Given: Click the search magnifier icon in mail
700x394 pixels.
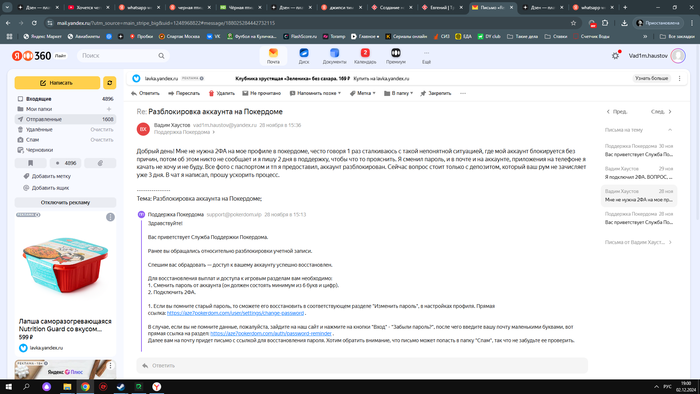Looking at the screenshot, I should 161,56.
